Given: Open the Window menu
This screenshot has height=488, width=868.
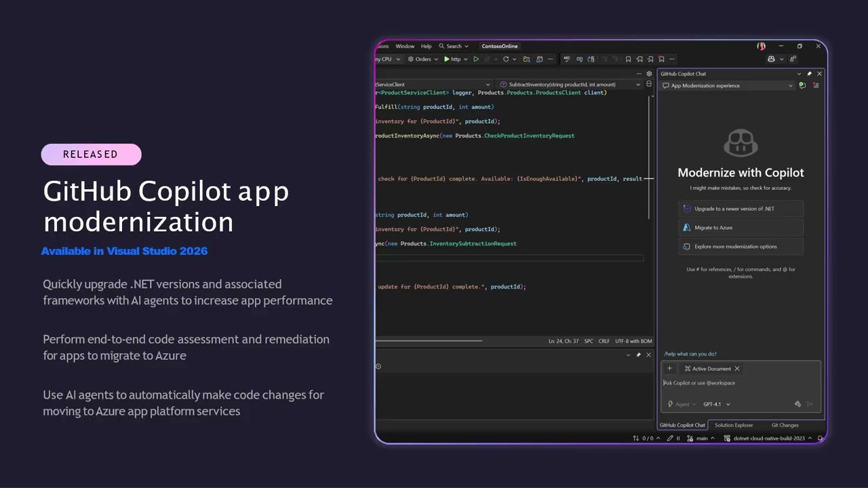Looking at the screenshot, I should tap(405, 46).
